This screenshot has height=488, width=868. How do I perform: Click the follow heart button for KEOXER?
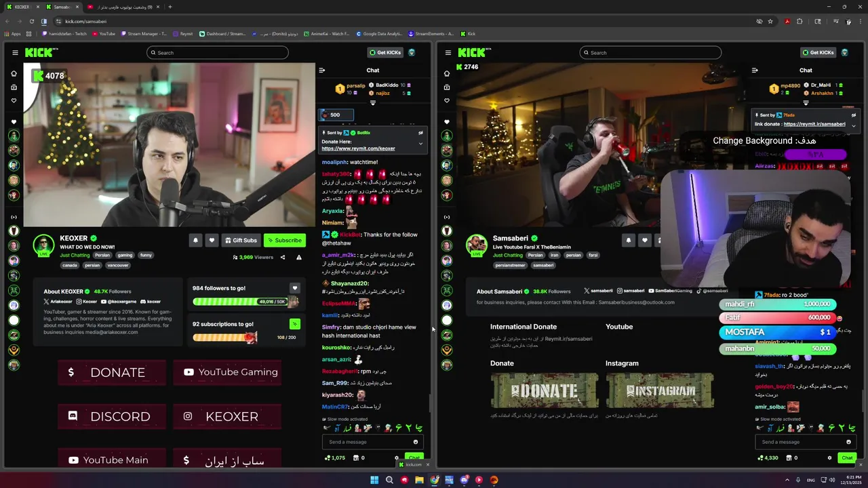coord(212,240)
